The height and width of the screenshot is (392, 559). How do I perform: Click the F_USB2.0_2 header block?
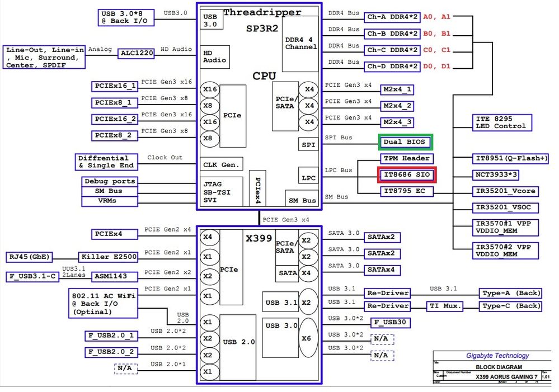(x=111, y=352)
